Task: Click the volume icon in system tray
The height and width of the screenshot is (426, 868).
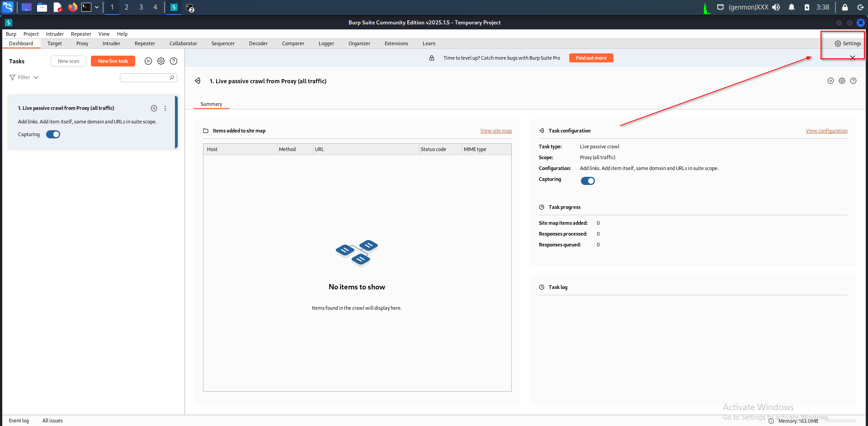Action: [776, 7]
